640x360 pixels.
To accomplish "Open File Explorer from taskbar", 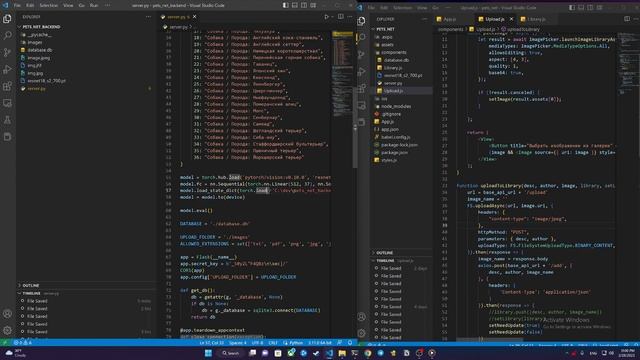I will point(342,353).
